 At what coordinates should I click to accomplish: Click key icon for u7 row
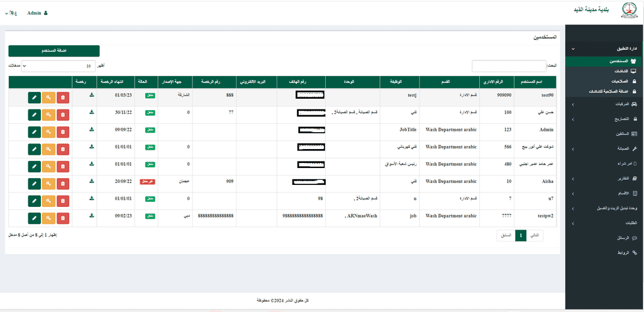pos(48,201)
